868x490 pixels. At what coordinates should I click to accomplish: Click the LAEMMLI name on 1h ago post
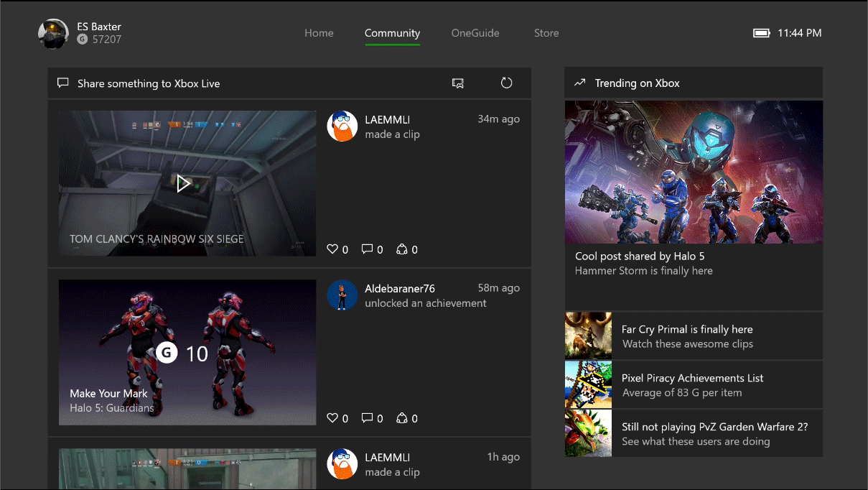click(387, 457)
